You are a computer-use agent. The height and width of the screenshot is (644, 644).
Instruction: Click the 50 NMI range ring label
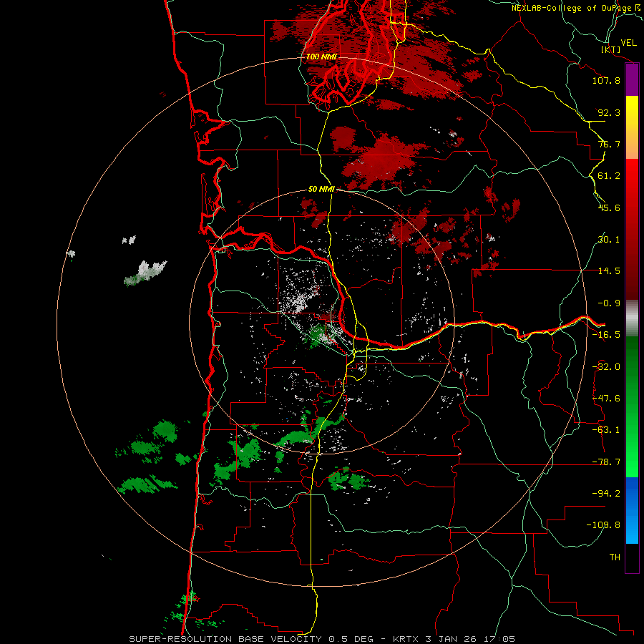[x=321, y=190]
